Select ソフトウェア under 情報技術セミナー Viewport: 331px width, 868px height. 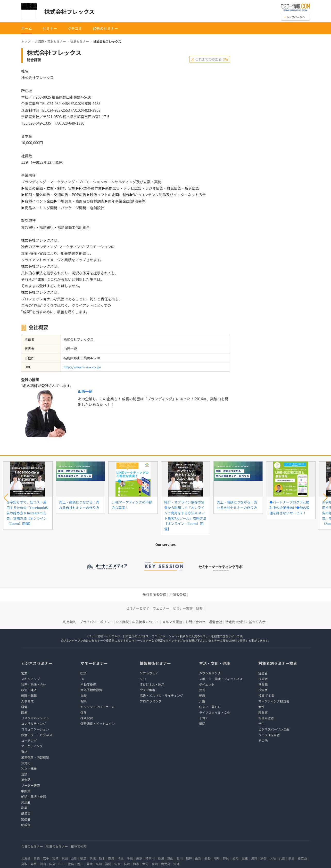pyautogui.click(x=149, y=673)
